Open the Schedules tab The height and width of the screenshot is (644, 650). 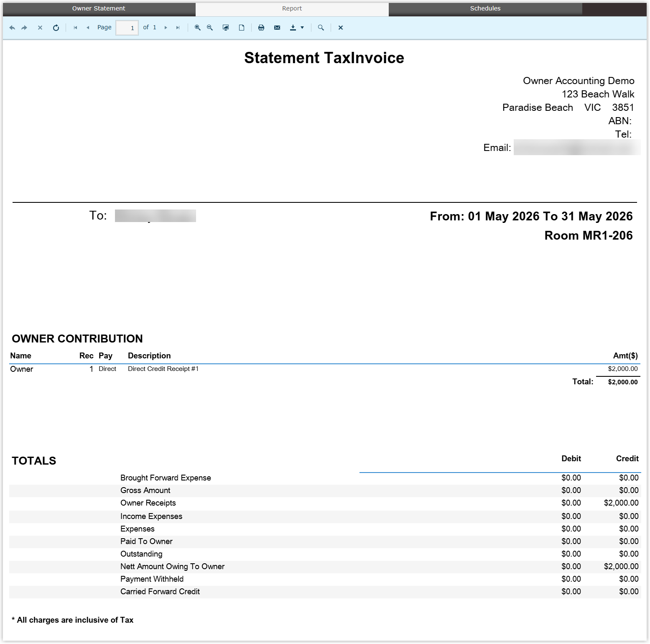pos(485,8)
